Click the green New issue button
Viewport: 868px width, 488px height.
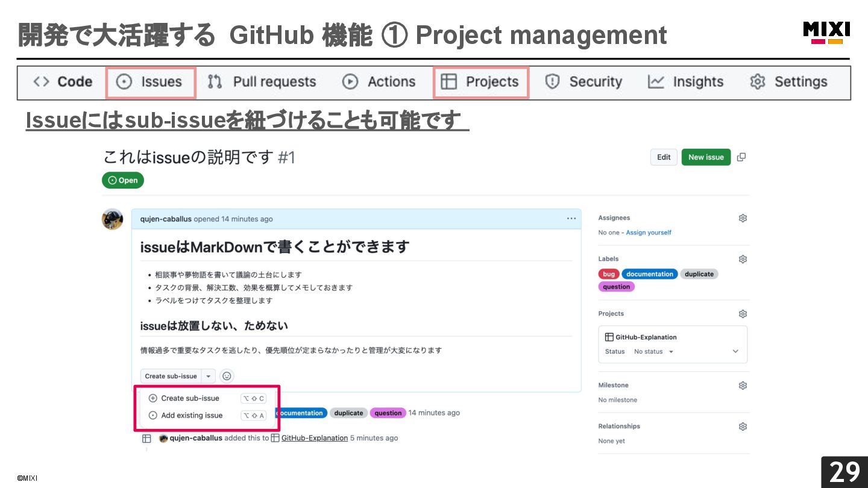point(706,157)
